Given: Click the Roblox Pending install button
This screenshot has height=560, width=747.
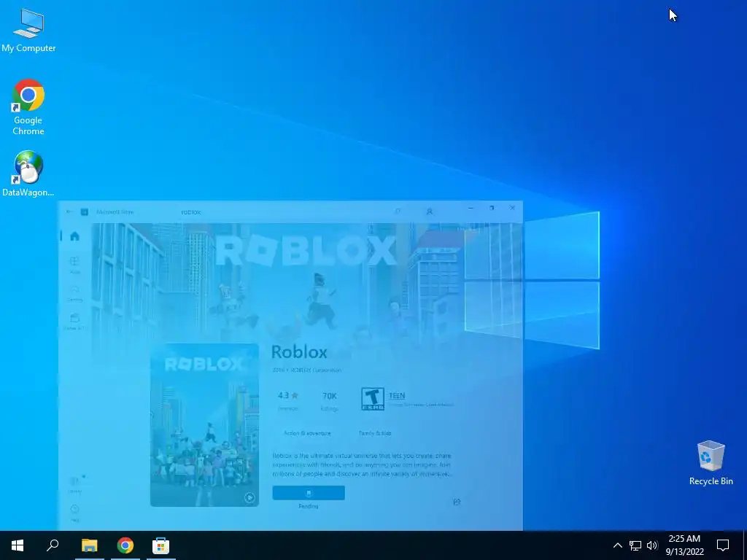Looking at the screenshot, I should 309,493.
